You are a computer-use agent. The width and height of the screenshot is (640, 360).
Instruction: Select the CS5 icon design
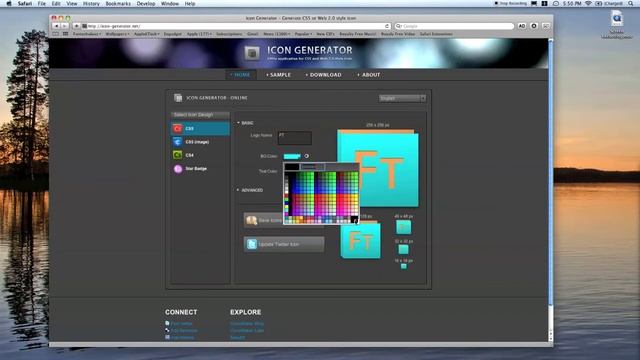pyautogui.click(x=200, y=129)
